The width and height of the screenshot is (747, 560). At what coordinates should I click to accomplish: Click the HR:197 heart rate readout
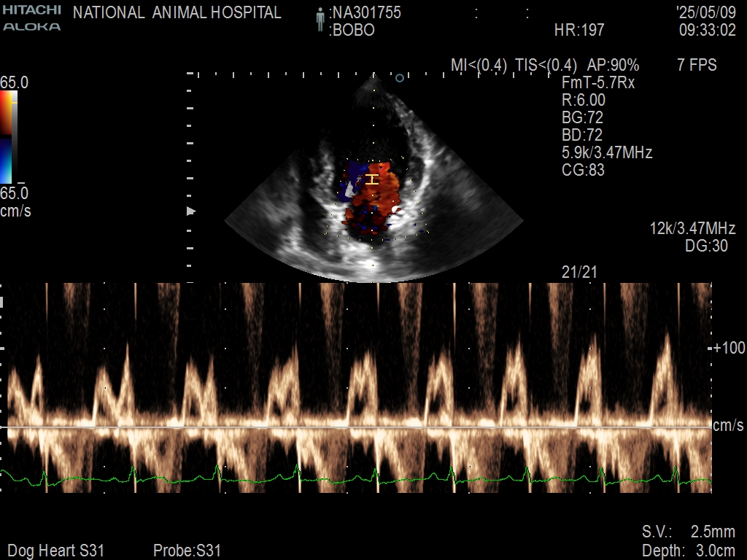coord(579,31)
